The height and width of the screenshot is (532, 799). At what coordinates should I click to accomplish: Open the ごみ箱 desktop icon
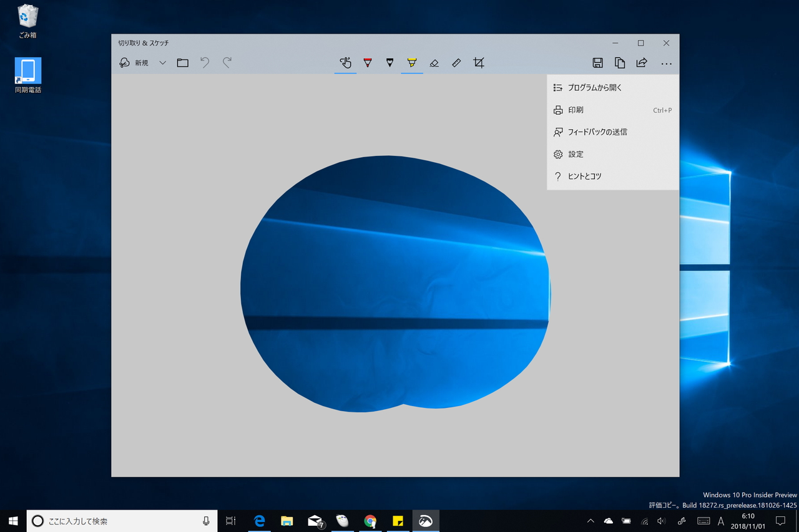pyautogui.click(x=27, y=22)
